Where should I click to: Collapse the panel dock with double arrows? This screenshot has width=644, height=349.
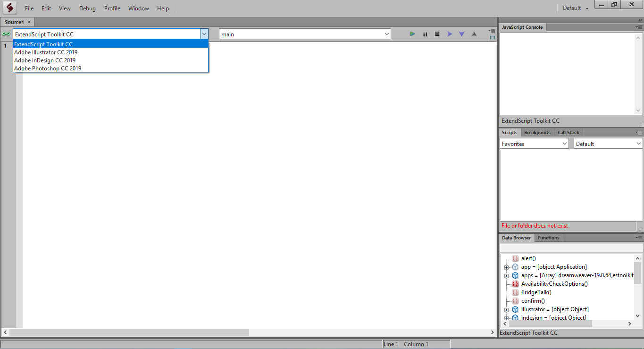[640, 20]
